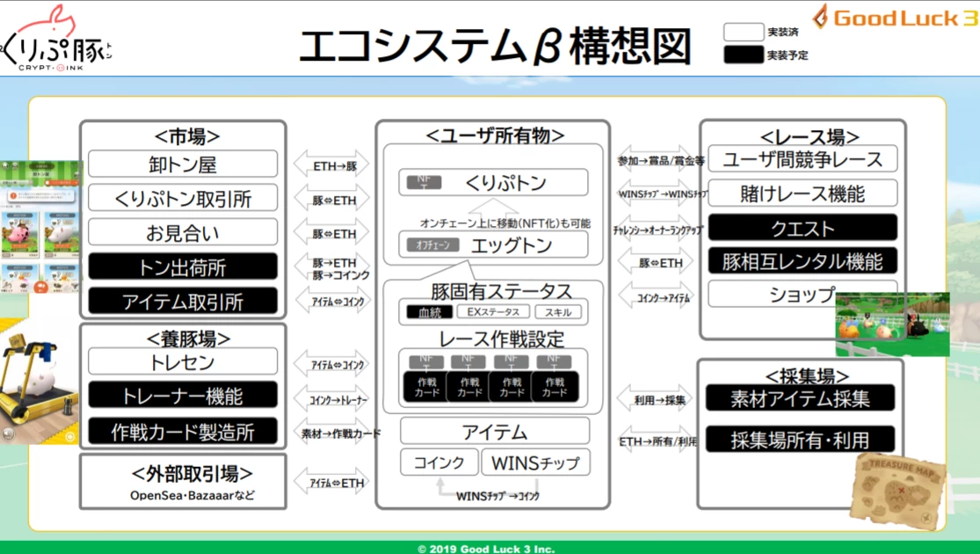This screenshot has width=980, height=554.
Task: Select the スキル tab
Action: point(557,312)
